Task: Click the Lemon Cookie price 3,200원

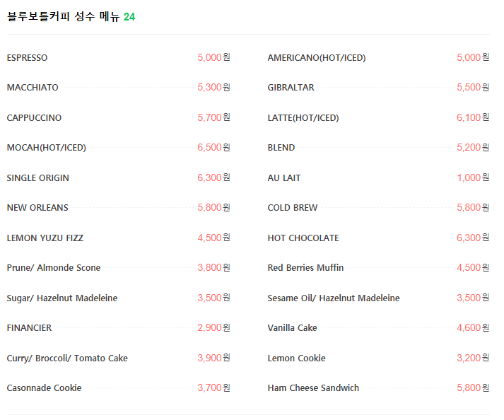Action: pos(473,358)
